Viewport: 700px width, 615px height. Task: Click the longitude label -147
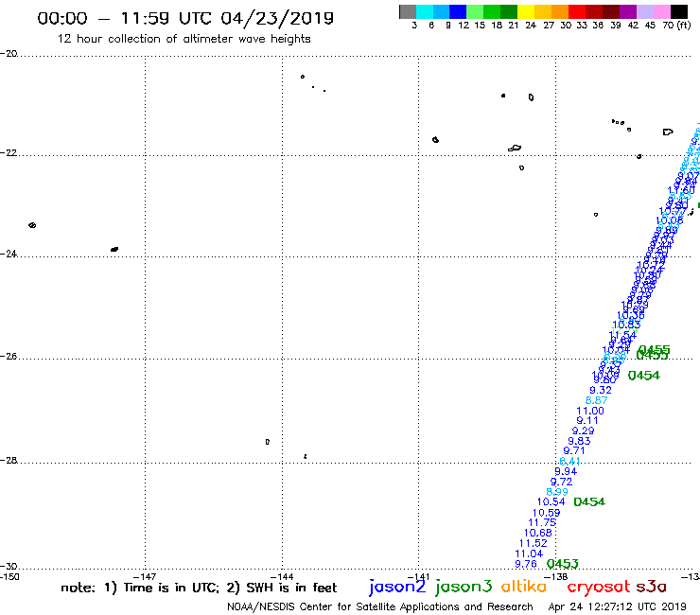[145, 576]
